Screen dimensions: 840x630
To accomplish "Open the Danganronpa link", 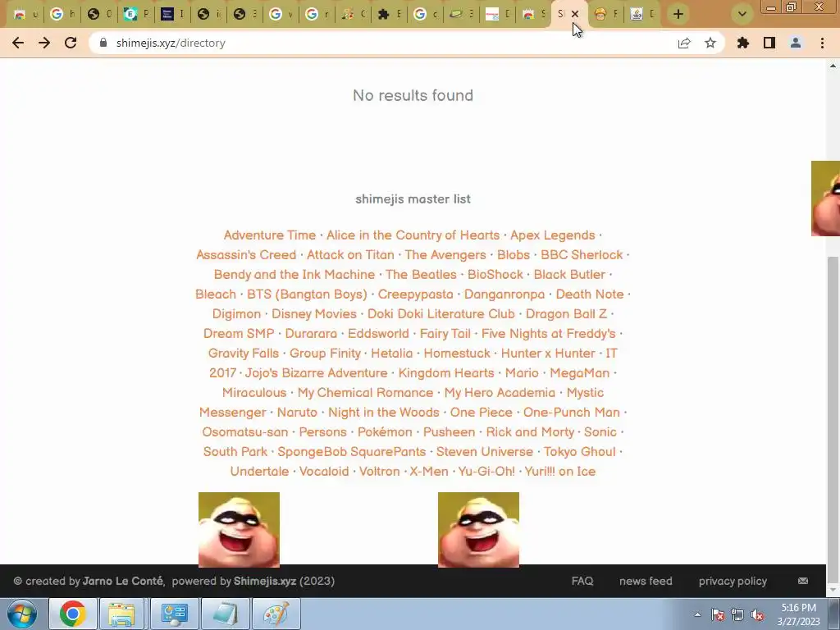I will pos(504,294).
